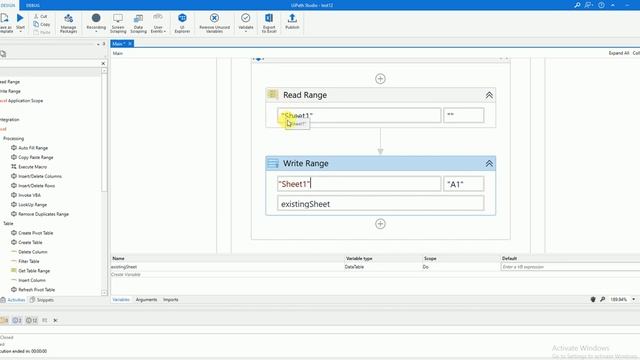Validate the workflow
640x360 pixels.
tap(245, 22)
